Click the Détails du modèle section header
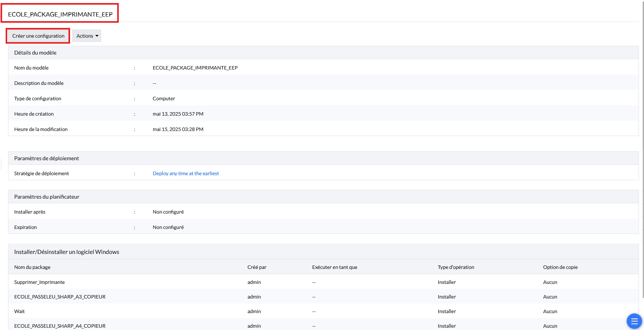Viewport: 644px width, 330px height. [x=324, y=53]
